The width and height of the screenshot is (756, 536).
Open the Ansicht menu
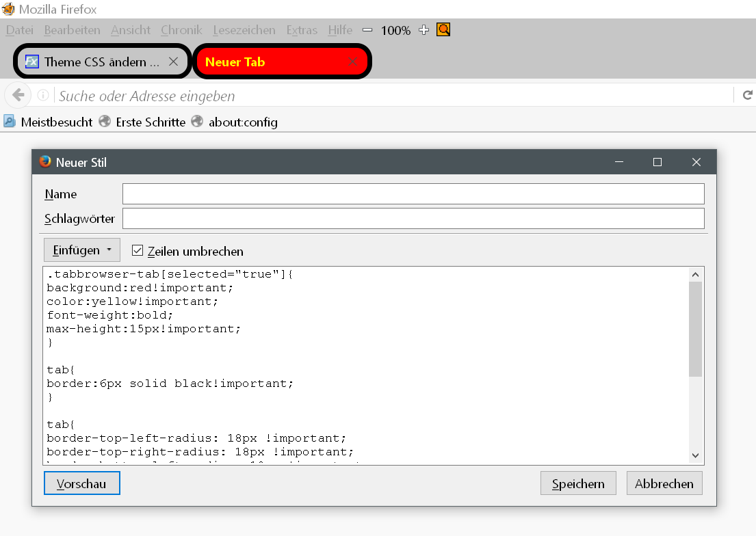[131, 30]
